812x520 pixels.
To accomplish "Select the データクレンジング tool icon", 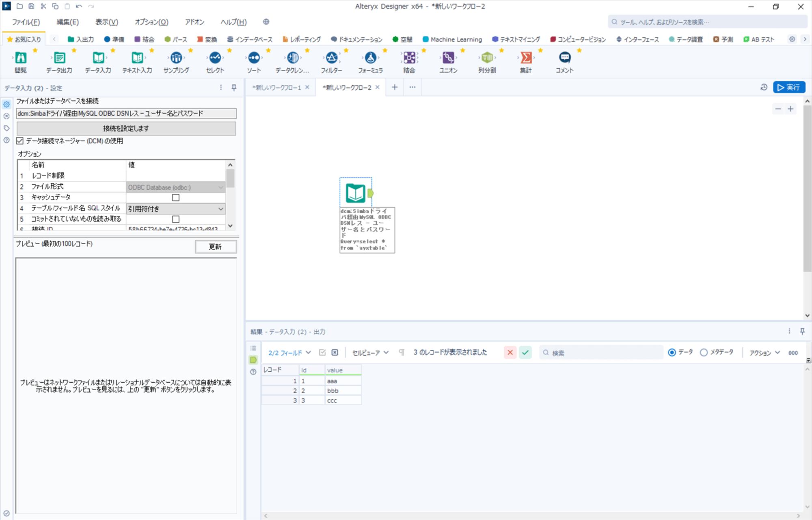I will pyautogui.click(x=293, y=58).
